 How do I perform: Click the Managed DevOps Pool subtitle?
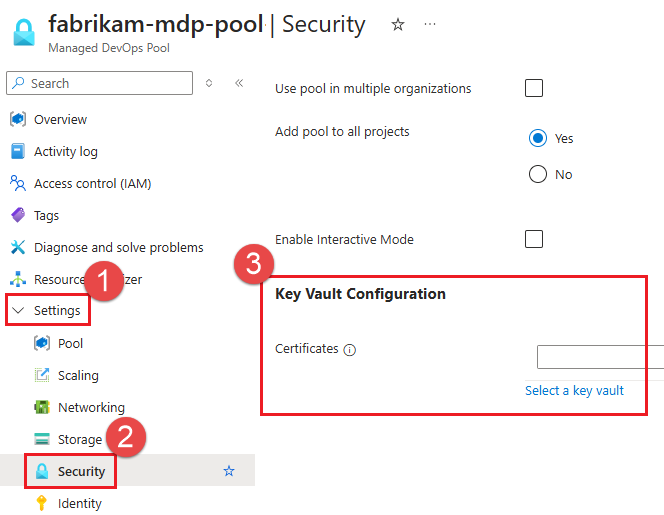109,48
